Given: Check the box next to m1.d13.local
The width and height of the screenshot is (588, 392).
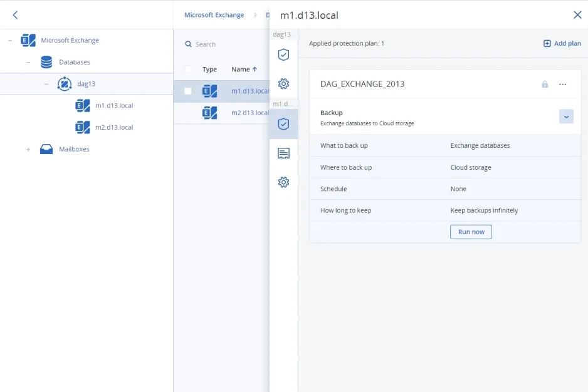Looking at the screenshot, I should click(187, 91).
